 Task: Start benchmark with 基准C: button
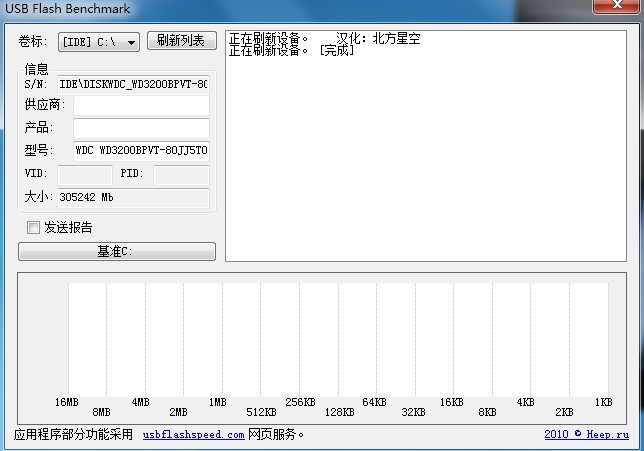pos(116,252)
